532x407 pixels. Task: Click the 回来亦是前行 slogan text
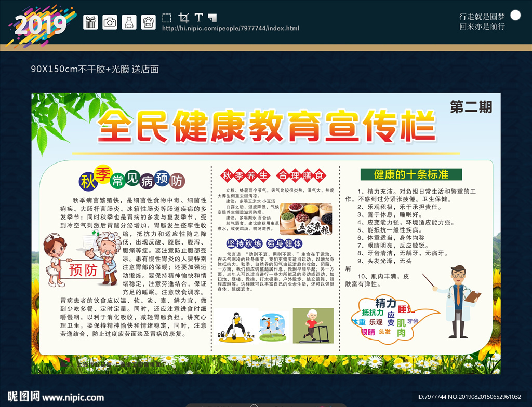tap(482, 26)
